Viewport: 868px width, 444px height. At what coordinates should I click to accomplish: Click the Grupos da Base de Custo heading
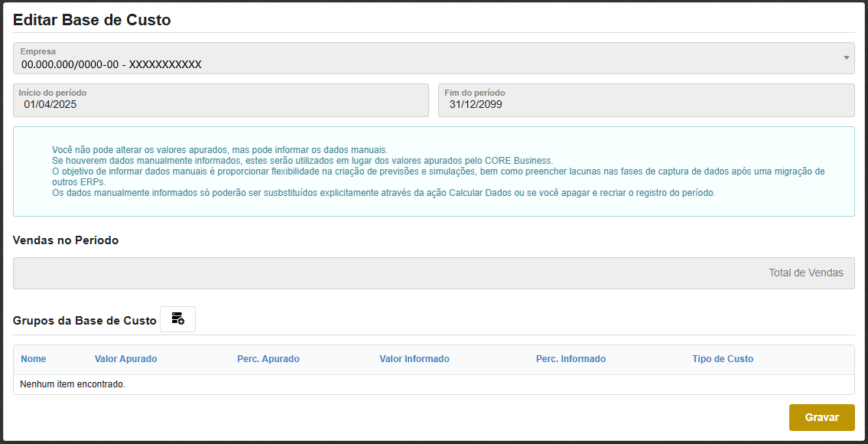pos(84,321)
